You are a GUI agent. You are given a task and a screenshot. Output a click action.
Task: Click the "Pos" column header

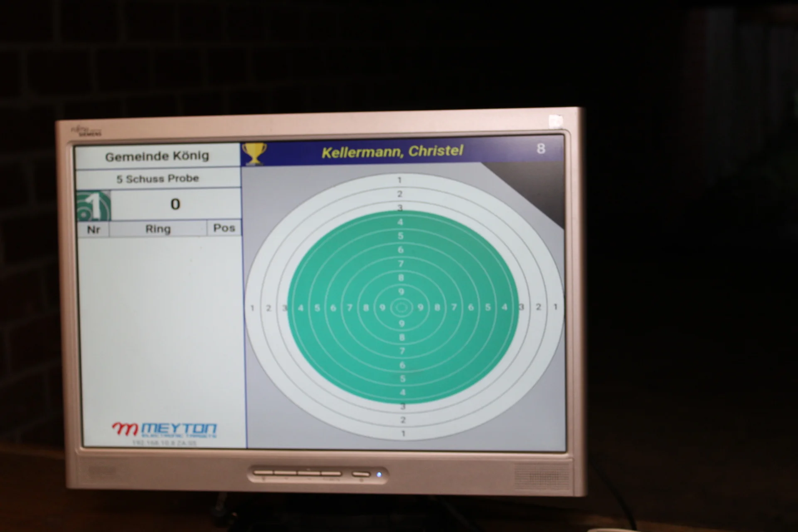224,228
